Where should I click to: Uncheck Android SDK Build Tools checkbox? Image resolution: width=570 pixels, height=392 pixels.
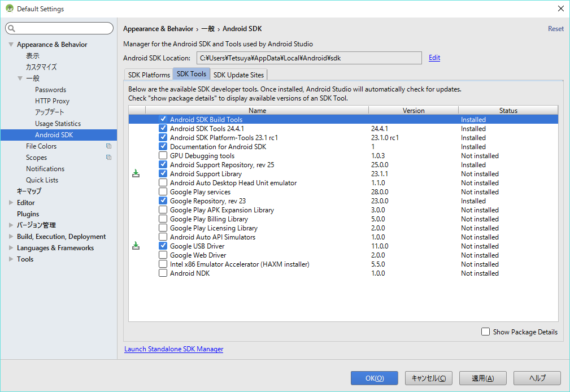[163, 119]
